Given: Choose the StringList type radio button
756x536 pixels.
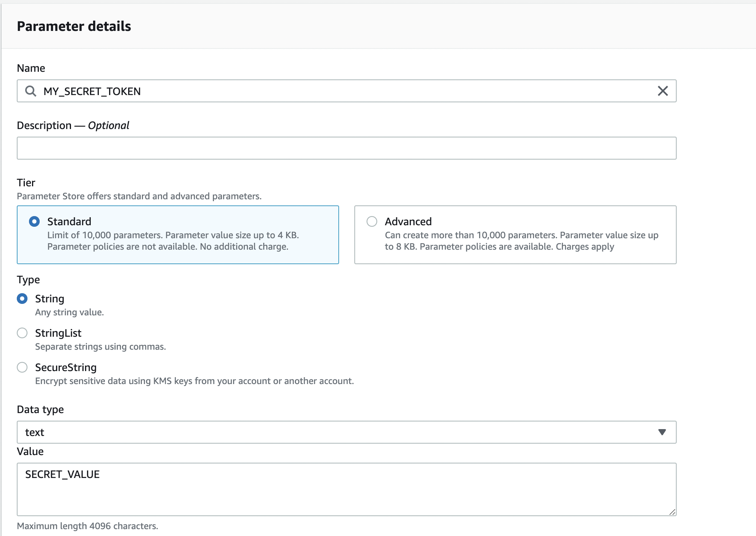Looking at the screenshot, I should pyautogui.click(x=22, y=333).
